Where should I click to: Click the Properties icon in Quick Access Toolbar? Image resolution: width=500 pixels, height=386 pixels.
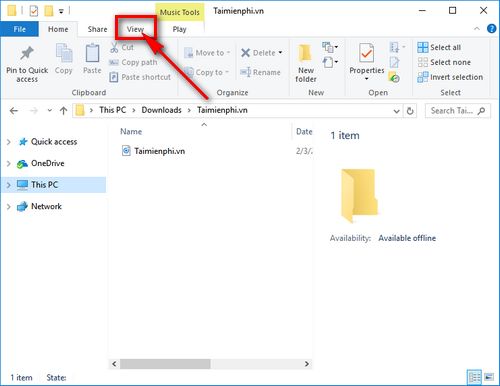click(34, 11)
